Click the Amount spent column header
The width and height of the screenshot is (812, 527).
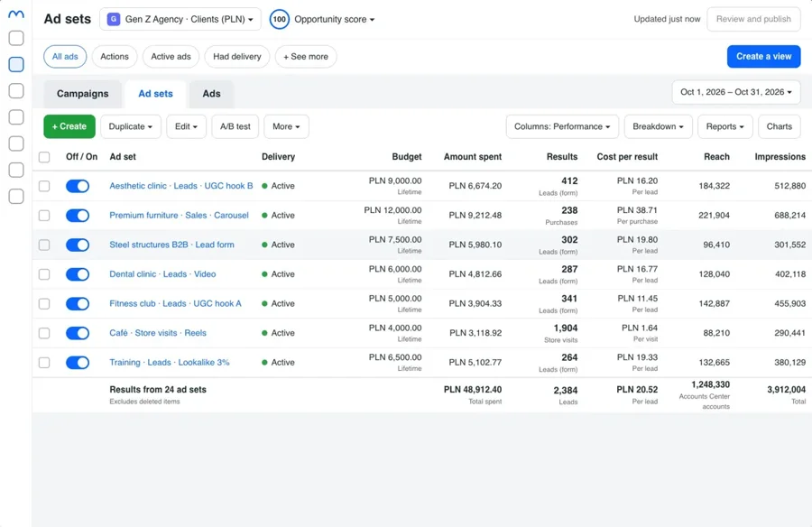pyautogui.click(x=473, y=157)
